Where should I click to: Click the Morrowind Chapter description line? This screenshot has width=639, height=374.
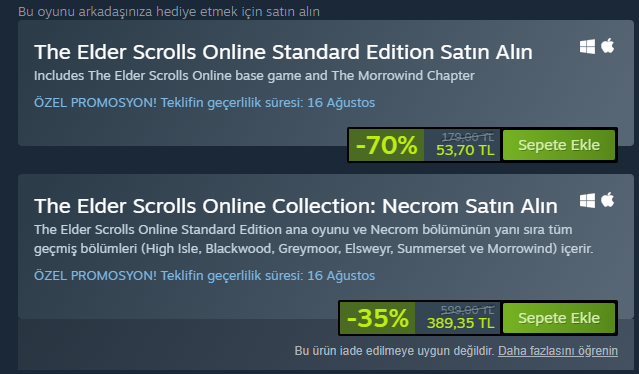[254, 76]
